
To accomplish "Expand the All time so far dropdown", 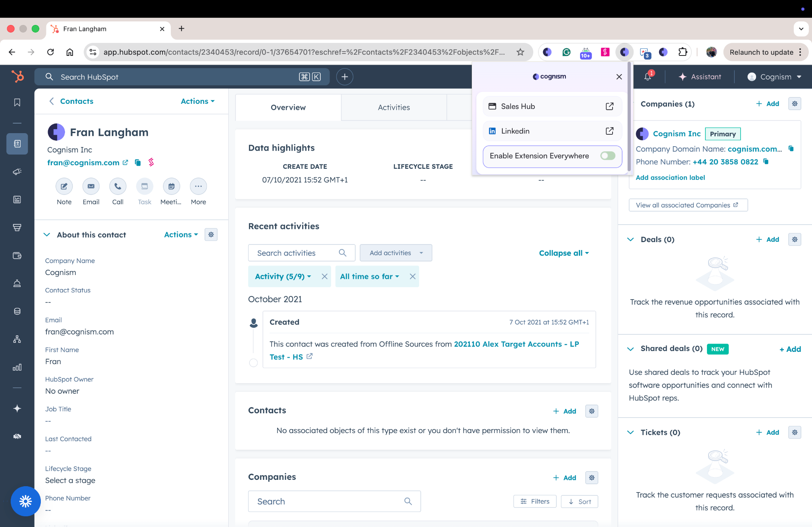I will pyautogui.click(x=369, y=277).
